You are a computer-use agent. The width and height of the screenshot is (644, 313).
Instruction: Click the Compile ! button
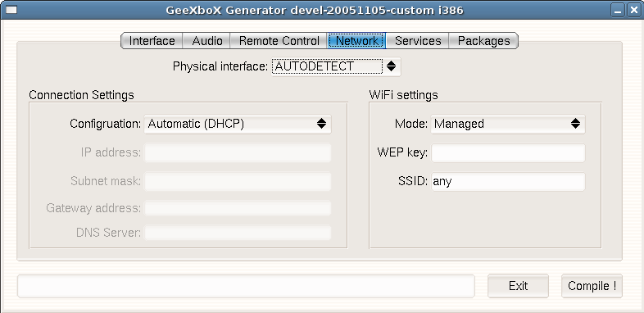pyautogui.click(x=592, y=286)
